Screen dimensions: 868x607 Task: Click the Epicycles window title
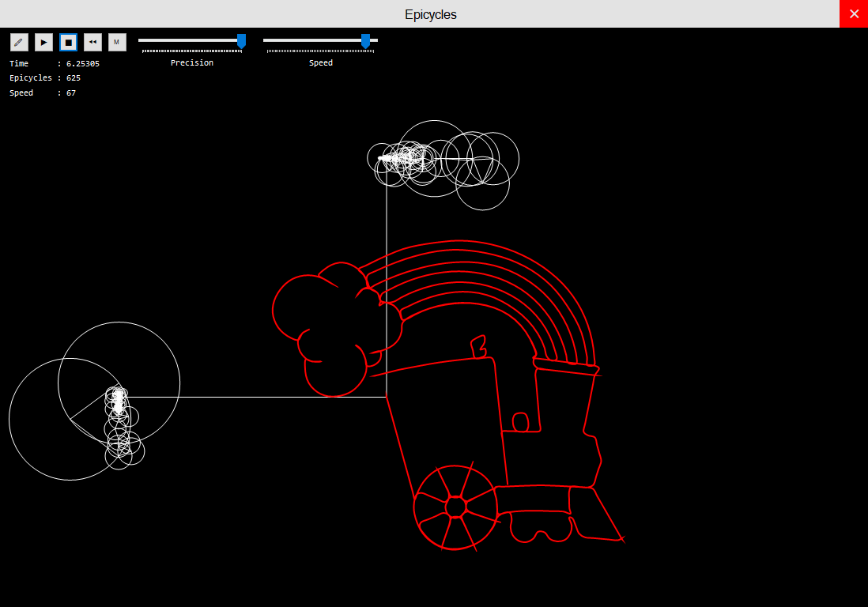(x=431, y=14)
